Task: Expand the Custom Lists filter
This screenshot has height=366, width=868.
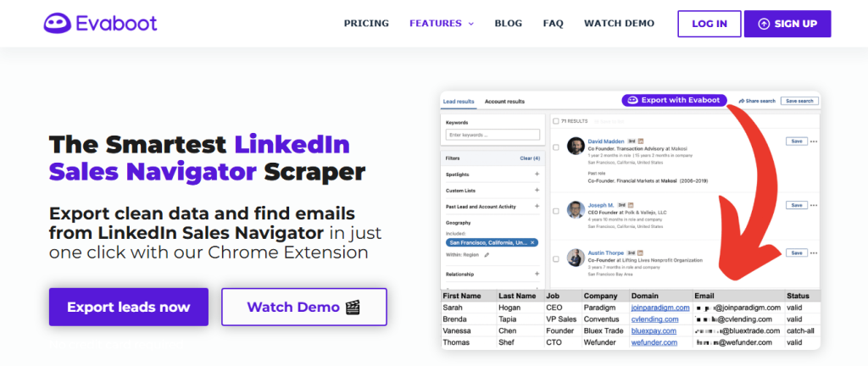Action: (537, 190)
